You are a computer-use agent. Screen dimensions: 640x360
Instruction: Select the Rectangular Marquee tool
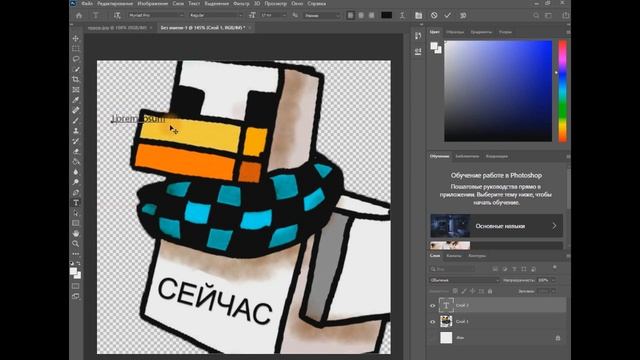[76, 49]
